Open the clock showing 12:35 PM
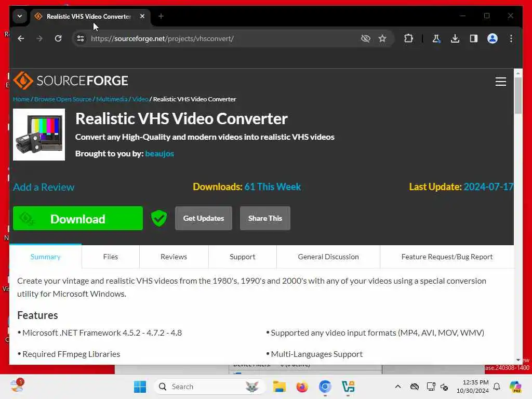This screenshot has height=399, width=532. pos(472,387)
